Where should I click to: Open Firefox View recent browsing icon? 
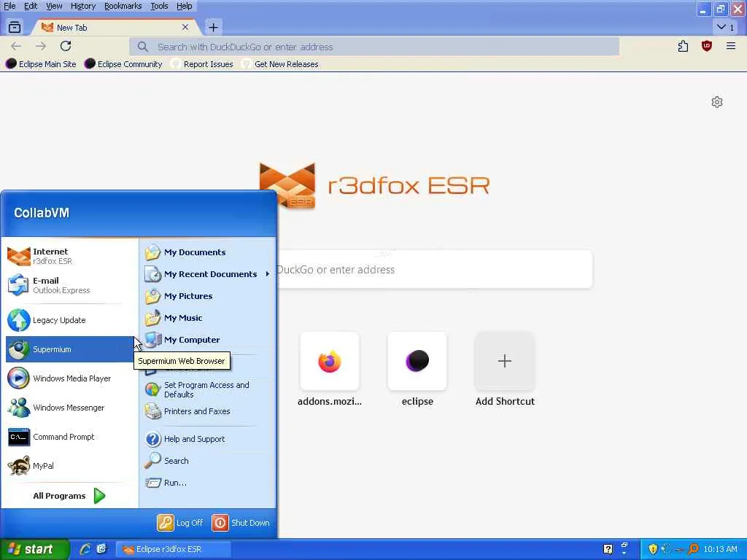[15, 28]
